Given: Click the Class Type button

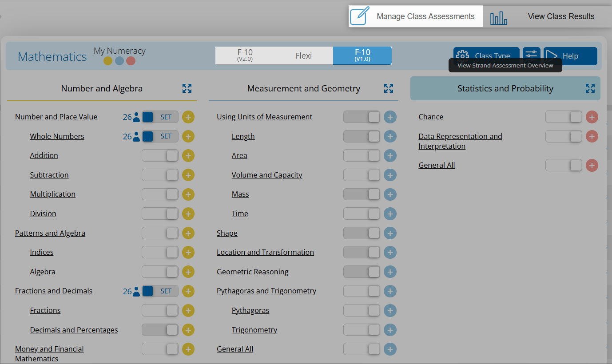Looking at the screenshot, I should coord(486,56).
